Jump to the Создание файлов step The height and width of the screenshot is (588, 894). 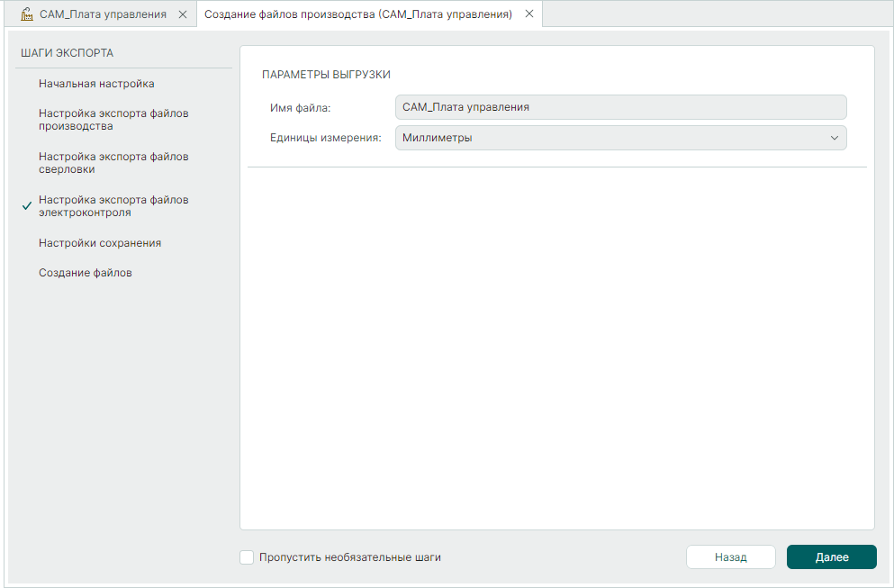pos(86,273)
